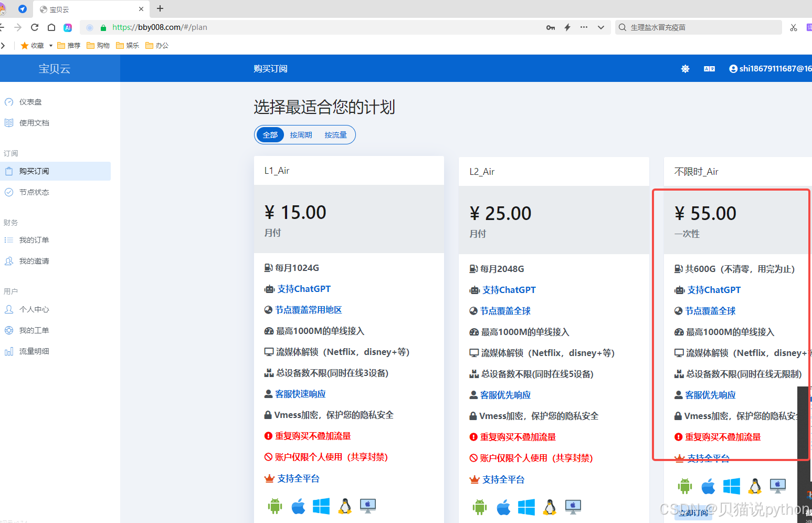
Task: Click the ¥ 55.00 price
Action: (x=705, y=214)
